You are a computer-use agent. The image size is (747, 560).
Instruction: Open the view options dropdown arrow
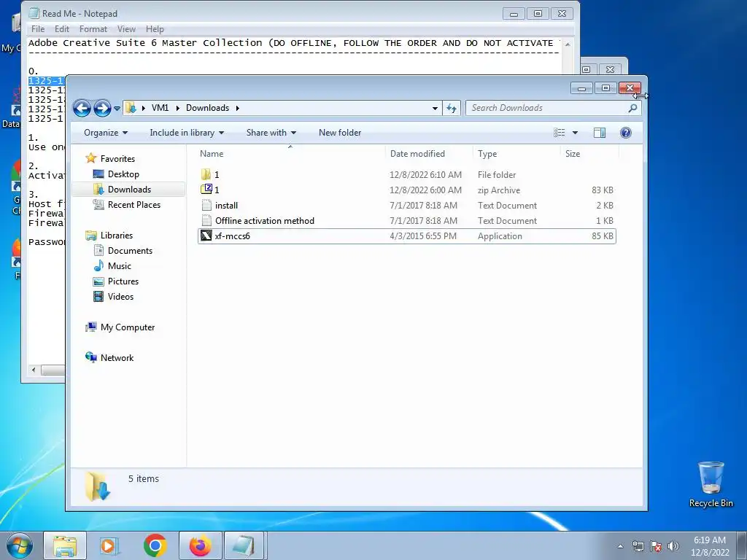click(575, 133)
